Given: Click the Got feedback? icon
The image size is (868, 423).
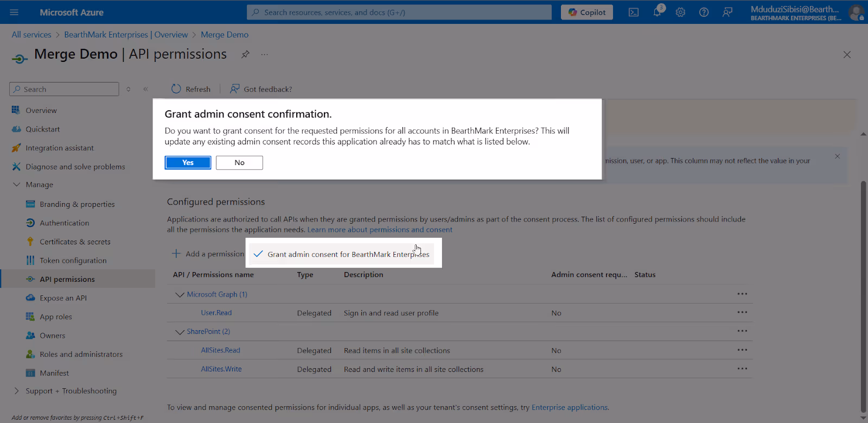Looking at the screenshot, I should point(234,89).
